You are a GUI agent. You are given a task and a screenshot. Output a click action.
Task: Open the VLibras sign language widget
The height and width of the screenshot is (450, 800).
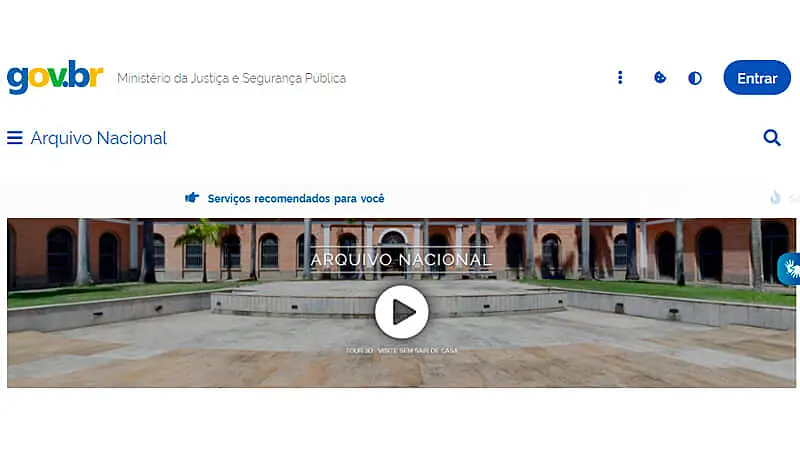(789, 268)
